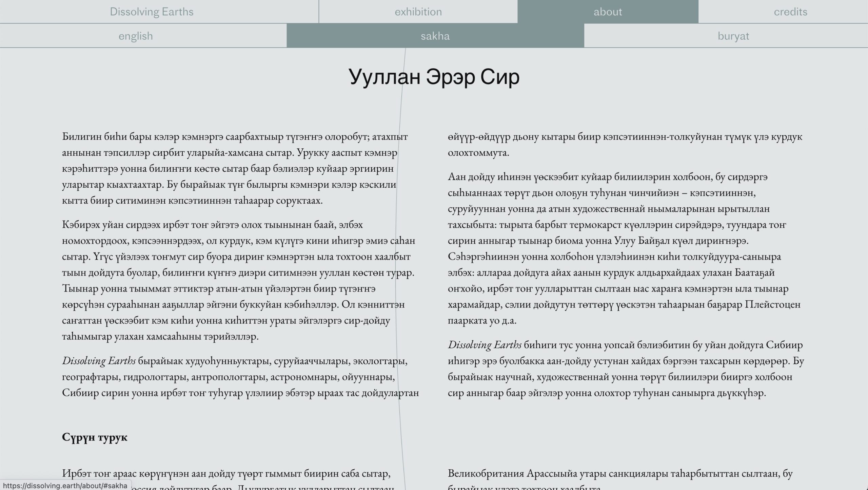Switch language to buryat
The height and width of the screenshot is (490, 868).
(733, 36)
